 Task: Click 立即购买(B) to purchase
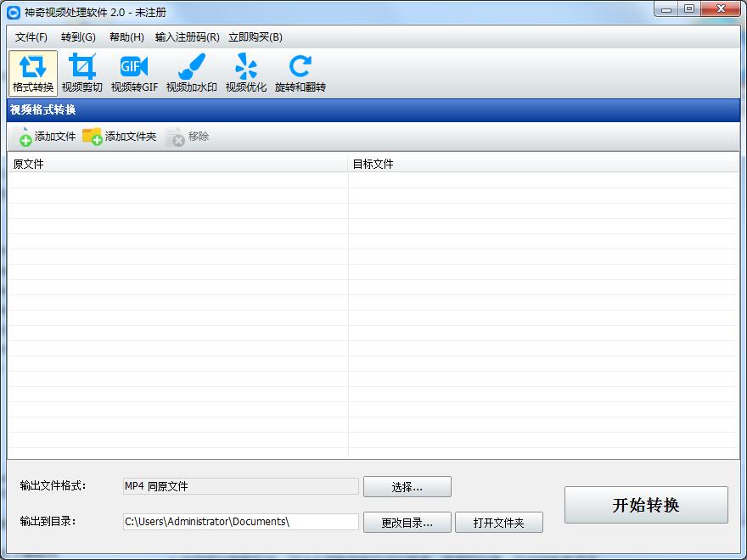(253, 37)
